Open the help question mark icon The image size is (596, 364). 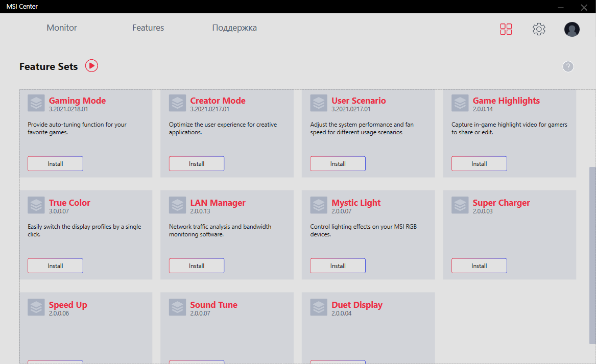(568, 66)
